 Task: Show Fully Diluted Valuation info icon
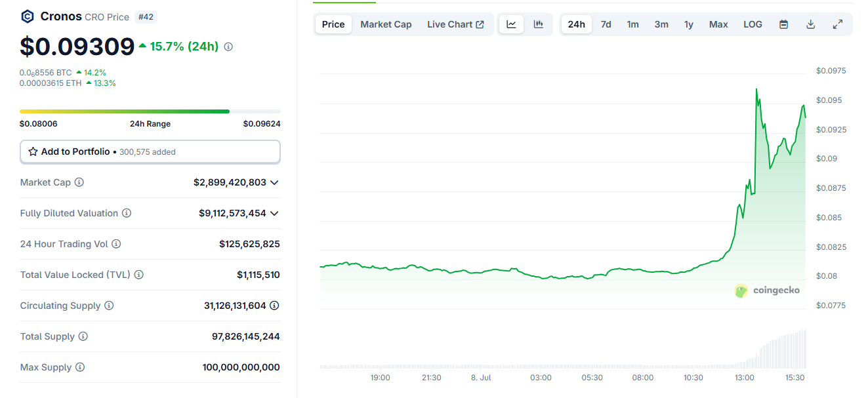pyautogui.click(x=127, y=213)
